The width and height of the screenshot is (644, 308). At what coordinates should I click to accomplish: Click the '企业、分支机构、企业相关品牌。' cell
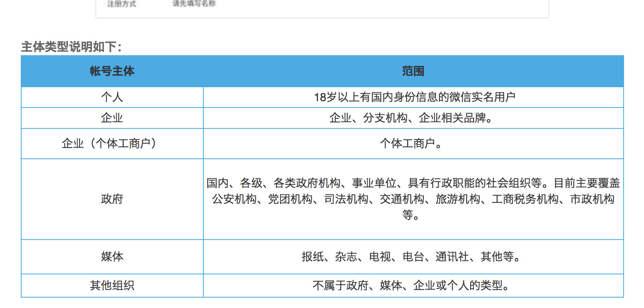point(413,118)
